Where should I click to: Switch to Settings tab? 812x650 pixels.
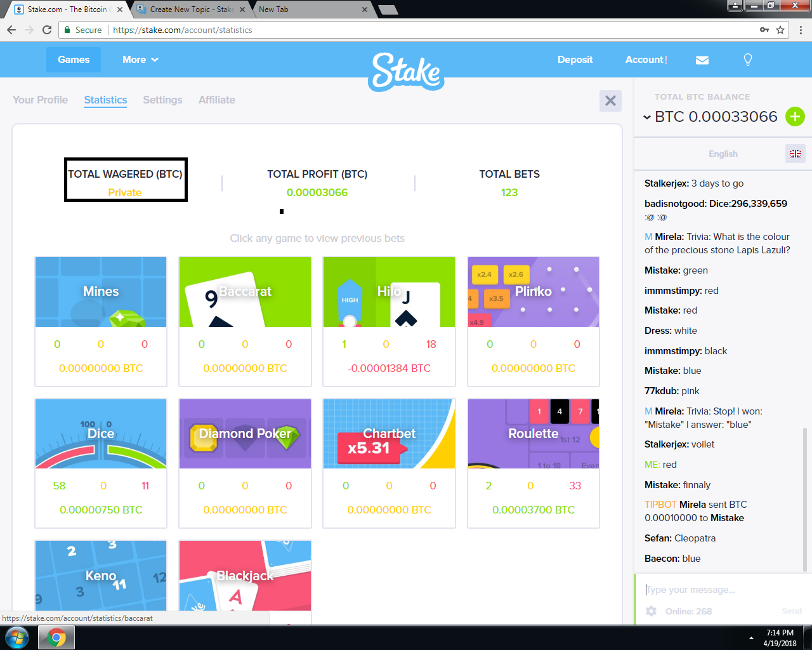[x=162, y=100]
